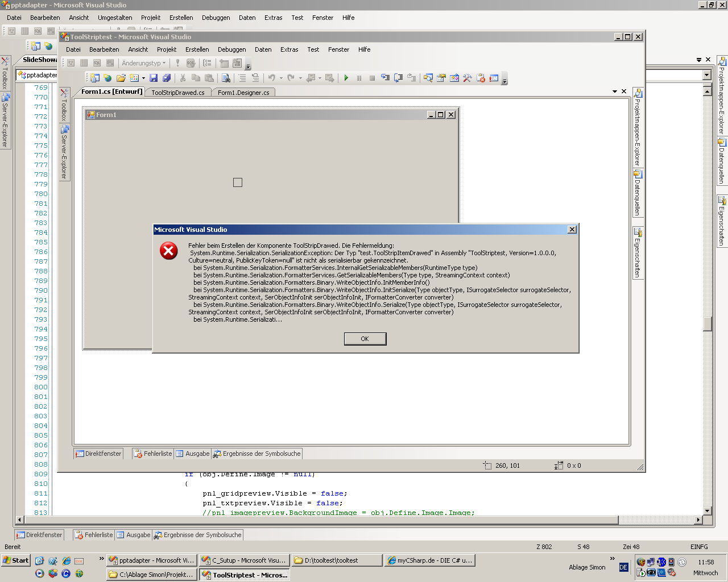The height and width of the screenshot is (582, 728).
Task: Open Hilfe menu in pptadapter window
Action: click(x=349, y=18)
